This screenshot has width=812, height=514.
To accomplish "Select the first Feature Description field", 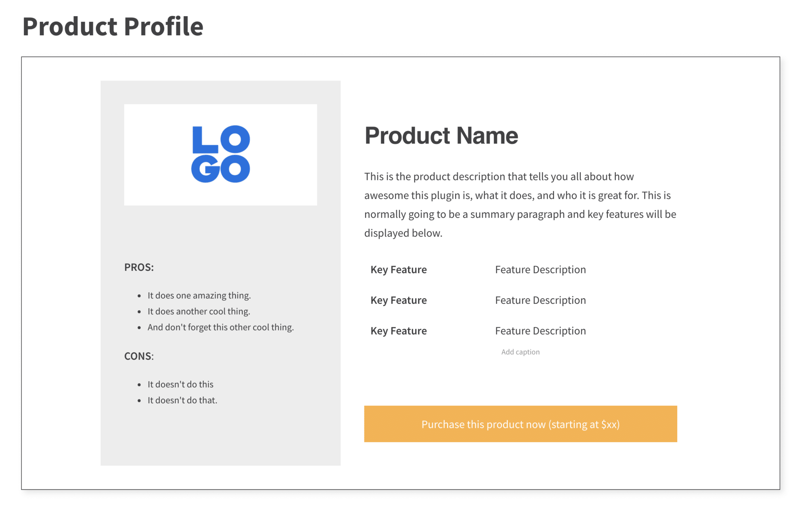I will click(x=540, y=270).
